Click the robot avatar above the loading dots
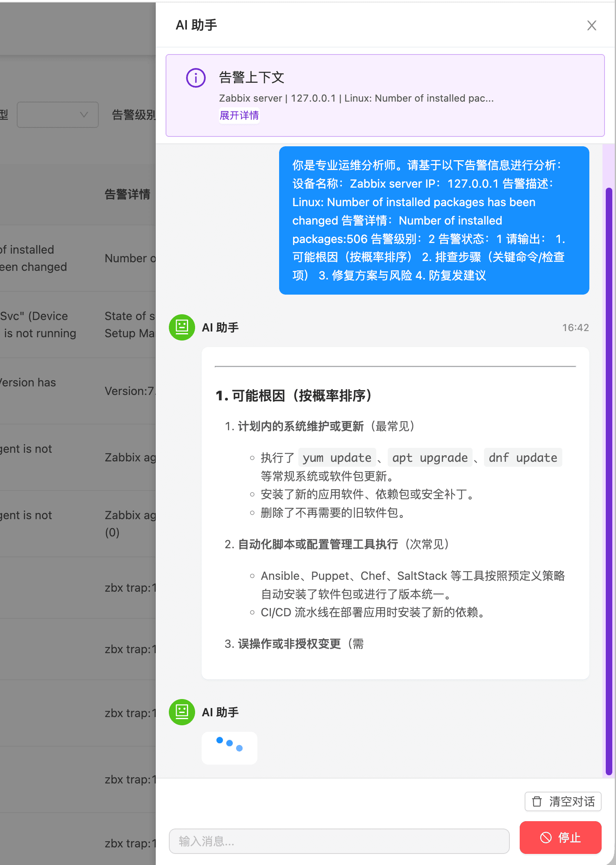Viewport: 616px width, 865px height. pos(182,712)
